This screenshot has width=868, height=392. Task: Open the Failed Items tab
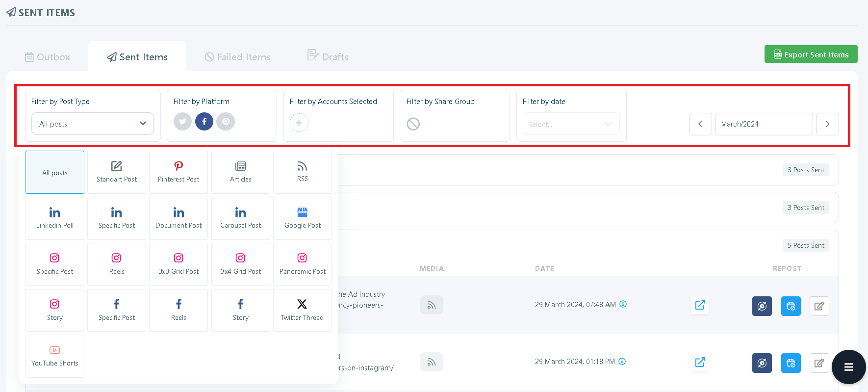(238, 57)
